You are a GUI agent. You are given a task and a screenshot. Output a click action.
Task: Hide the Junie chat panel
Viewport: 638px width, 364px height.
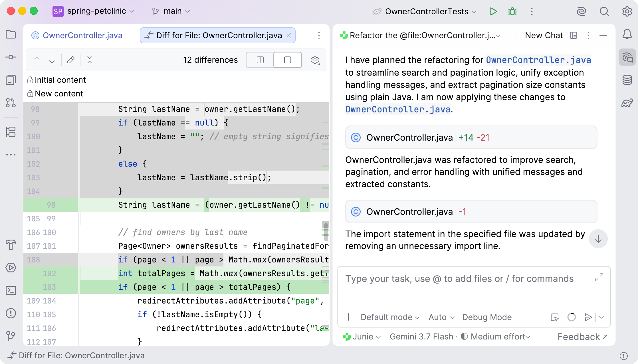pyautogui.click(x=603, y=35)
